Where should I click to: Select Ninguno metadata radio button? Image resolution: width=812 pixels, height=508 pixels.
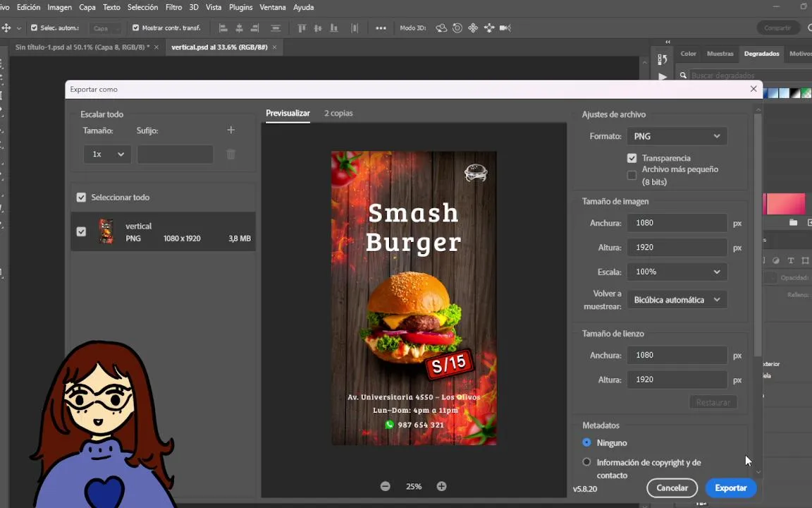coord(586,442)
